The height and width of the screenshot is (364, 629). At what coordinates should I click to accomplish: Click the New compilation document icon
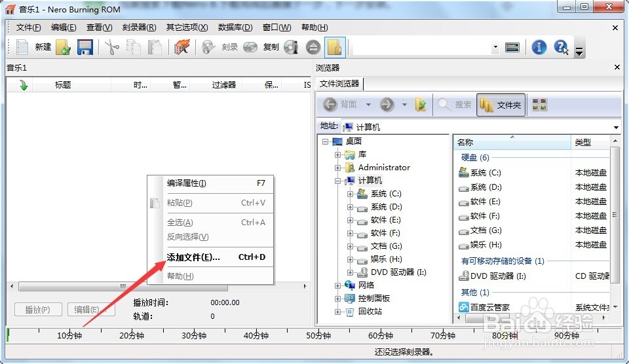pos(22,47)
